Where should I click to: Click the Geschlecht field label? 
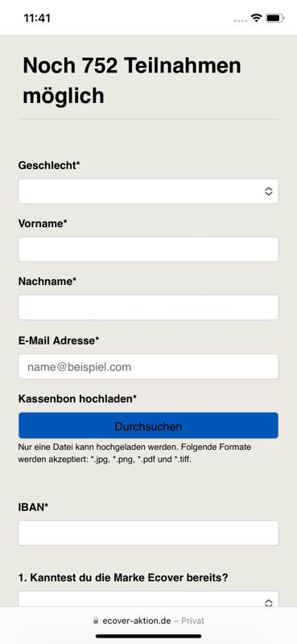[x=49, y=166]
